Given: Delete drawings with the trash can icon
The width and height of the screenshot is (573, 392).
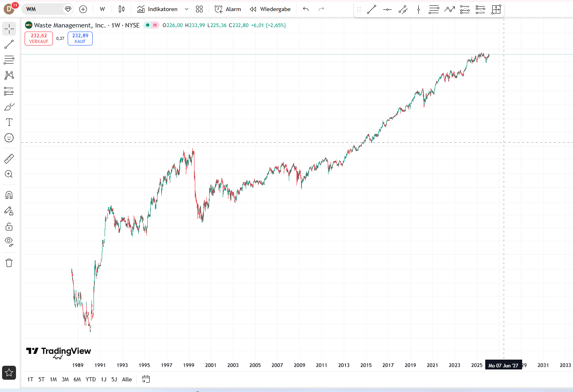Looking at the screenshot, I should 9,263.
